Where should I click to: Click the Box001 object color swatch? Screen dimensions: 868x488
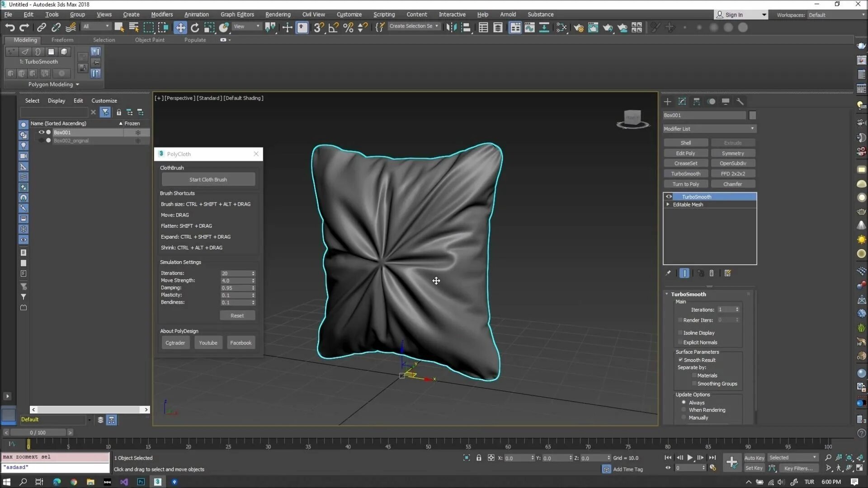click(x=752, y=116)
